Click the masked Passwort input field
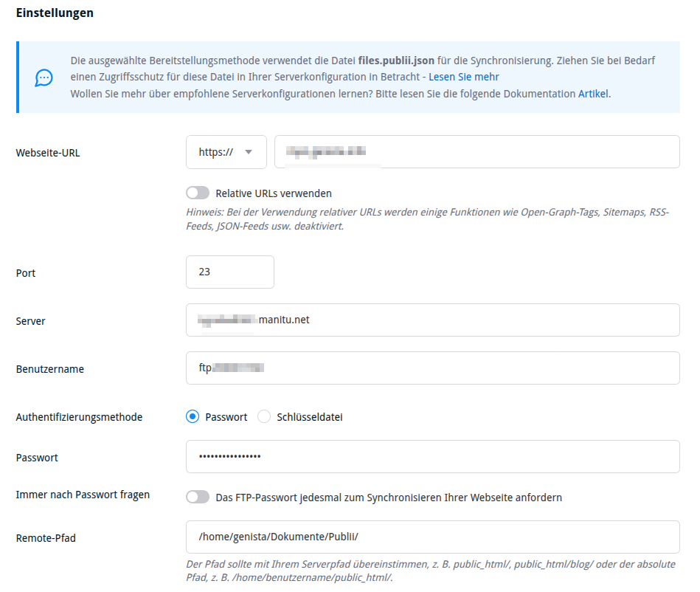700x592 pixels. 432,456
